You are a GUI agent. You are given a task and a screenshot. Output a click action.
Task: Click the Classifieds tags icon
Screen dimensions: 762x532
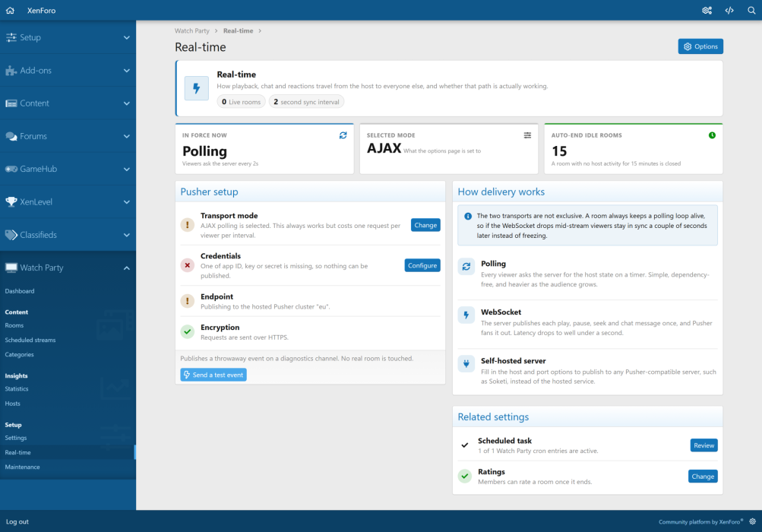[x=11, y=235]
